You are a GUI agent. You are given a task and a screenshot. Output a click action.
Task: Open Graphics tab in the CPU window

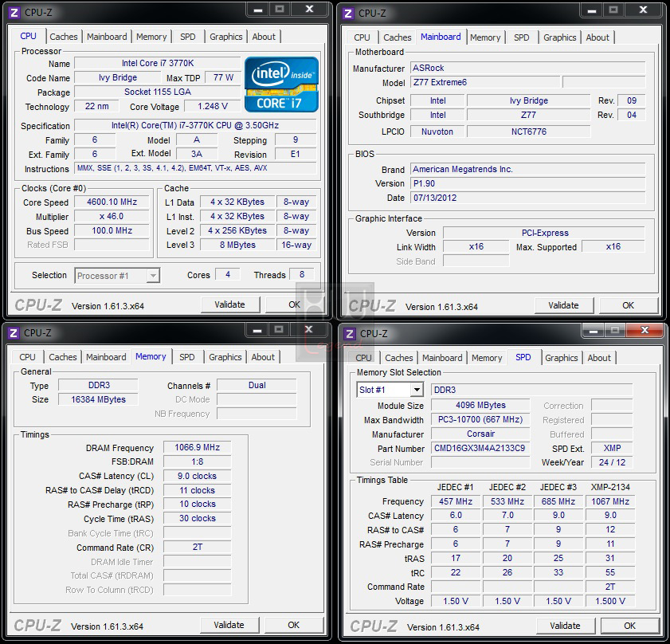point(226,37)
